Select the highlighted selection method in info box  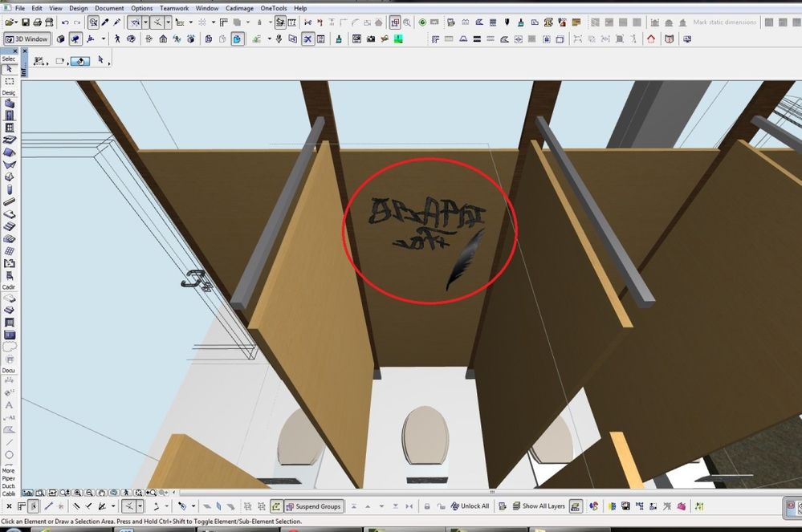[x=80, y=61]
